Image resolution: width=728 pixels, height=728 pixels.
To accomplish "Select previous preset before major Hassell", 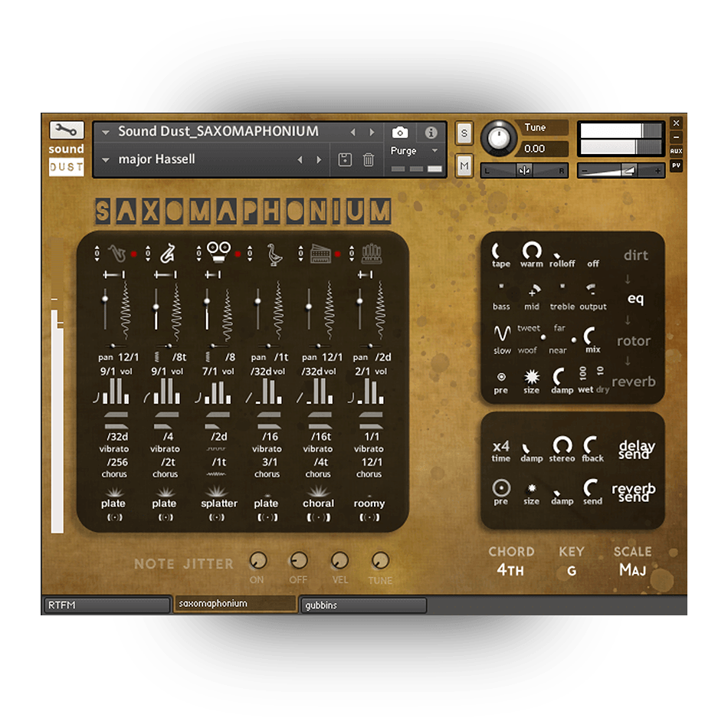I will (x=300, y=159).
